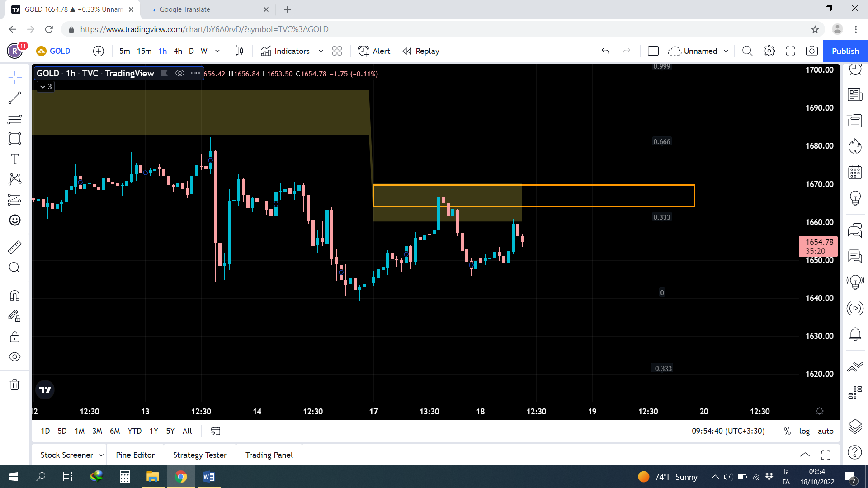Open Microsoft Word from the taskbar
The height and width of the screenshot is (488, 868).
tap(208, 477)
